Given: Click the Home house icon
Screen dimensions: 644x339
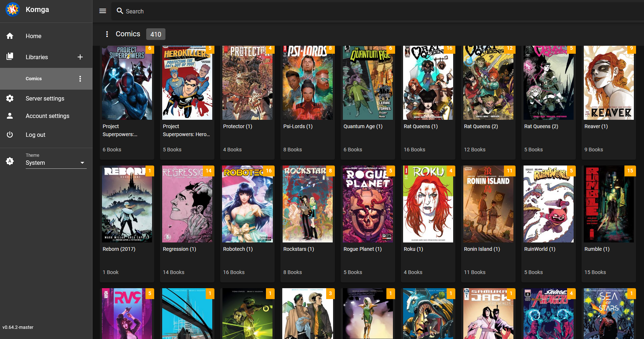Looking at the screenshot, I should click(10, 36).
